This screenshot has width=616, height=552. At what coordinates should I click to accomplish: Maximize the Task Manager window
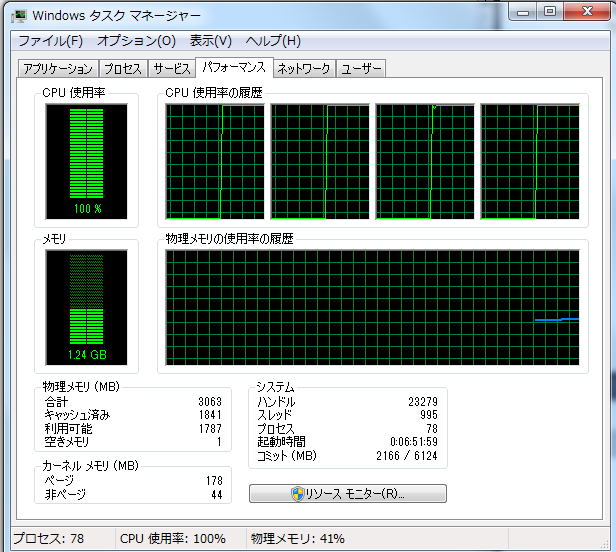[550, 12]
